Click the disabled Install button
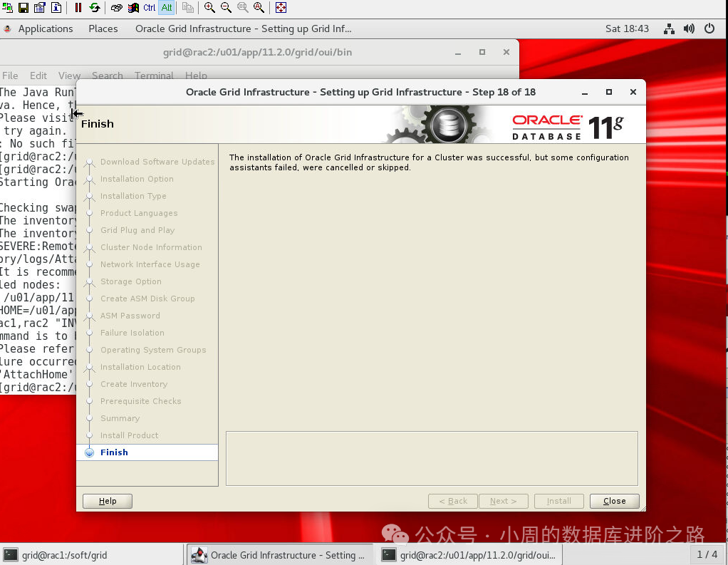The height and width of the screenshot is (565, 728). [x=559, y=501]
